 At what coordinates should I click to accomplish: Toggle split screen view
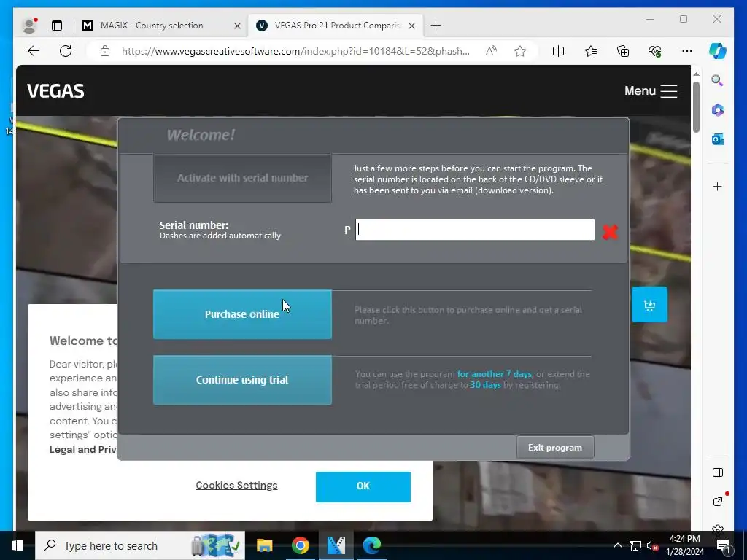(x=558, y=51)
